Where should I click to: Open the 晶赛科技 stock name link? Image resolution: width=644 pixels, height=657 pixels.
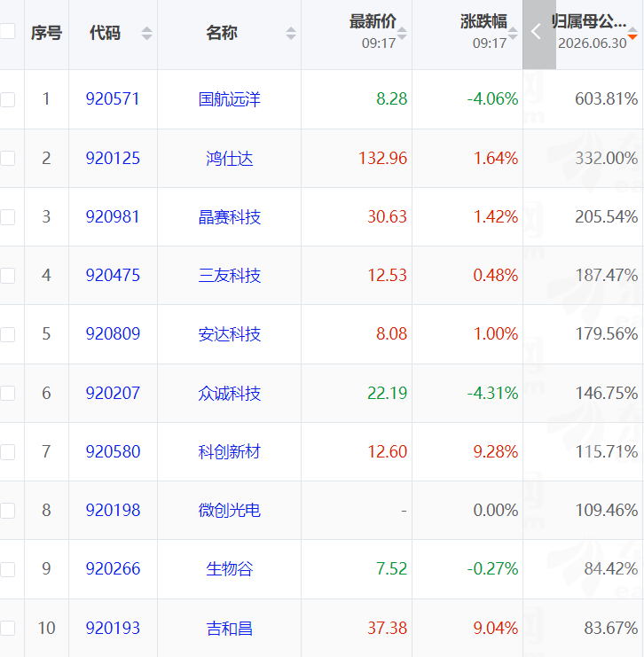(230, 217)
